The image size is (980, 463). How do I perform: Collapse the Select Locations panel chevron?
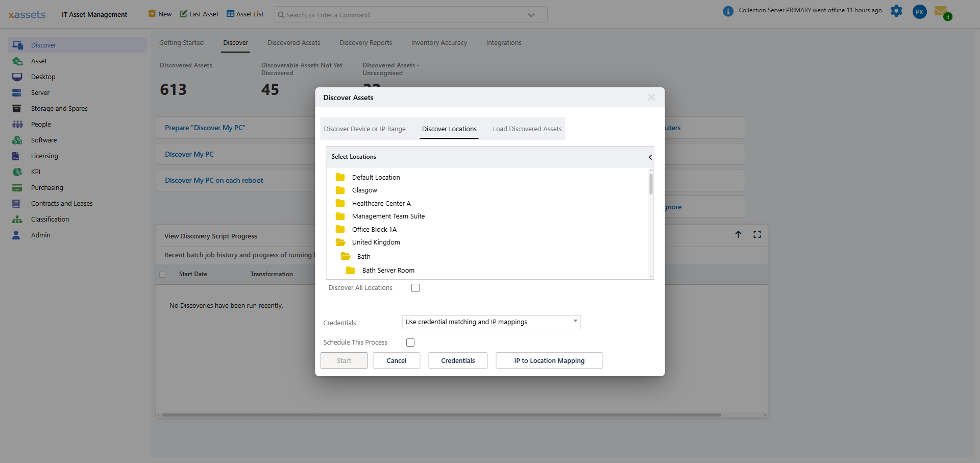click(650, 157)
